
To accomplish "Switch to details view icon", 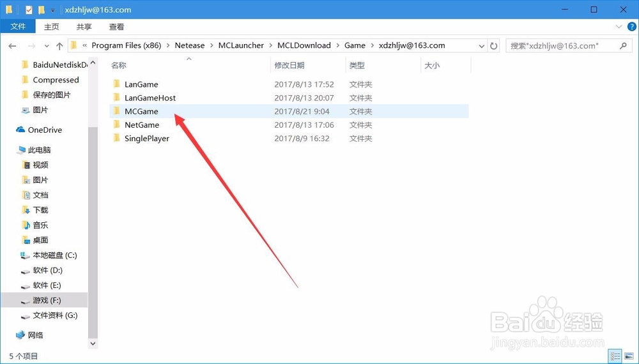I will pyautogui.click(x=615, y=356).
